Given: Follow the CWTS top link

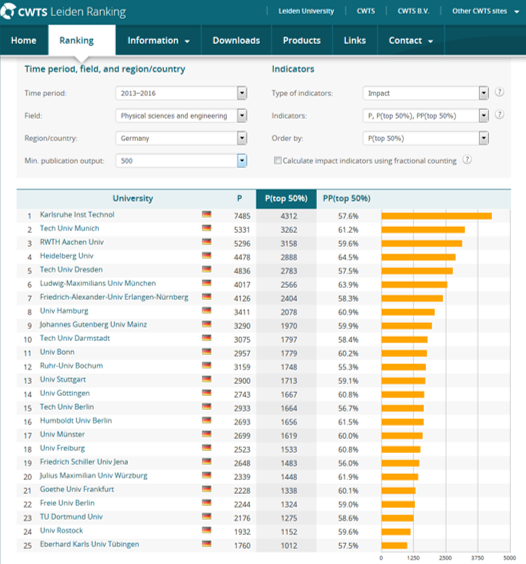Looking at the screenshot, I should click(x=366, y=11).
